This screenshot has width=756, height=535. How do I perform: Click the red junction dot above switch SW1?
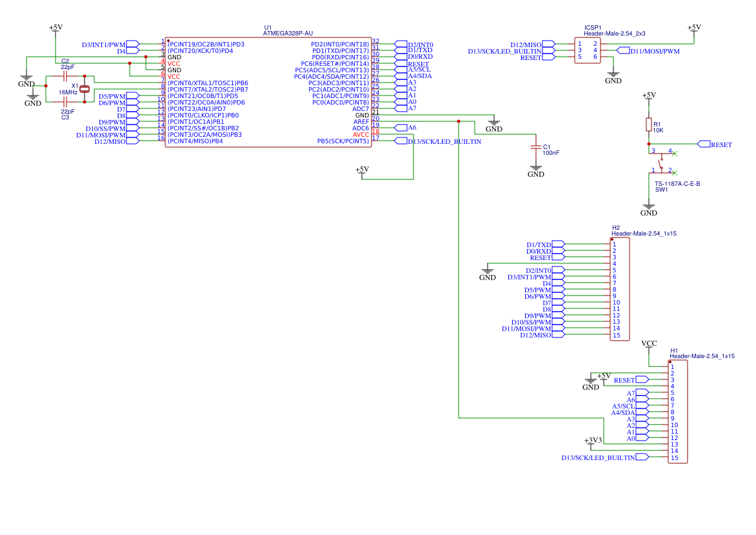(x=650, y=144)
